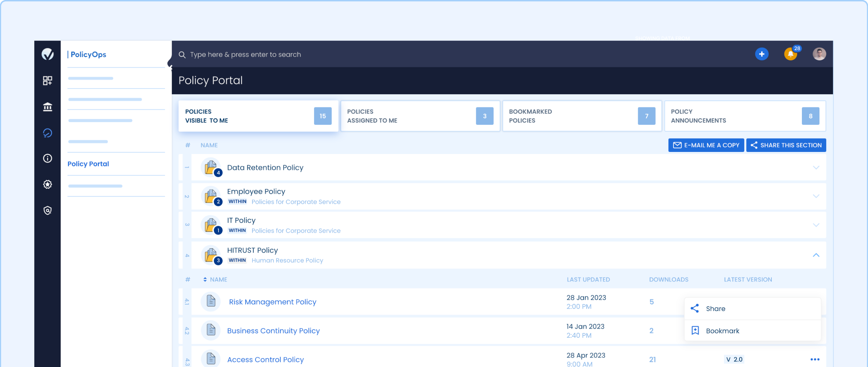Viewport: 868px width, 367px height.
Task: Click the Employee Policy title
Action: (x=256, y=191)
